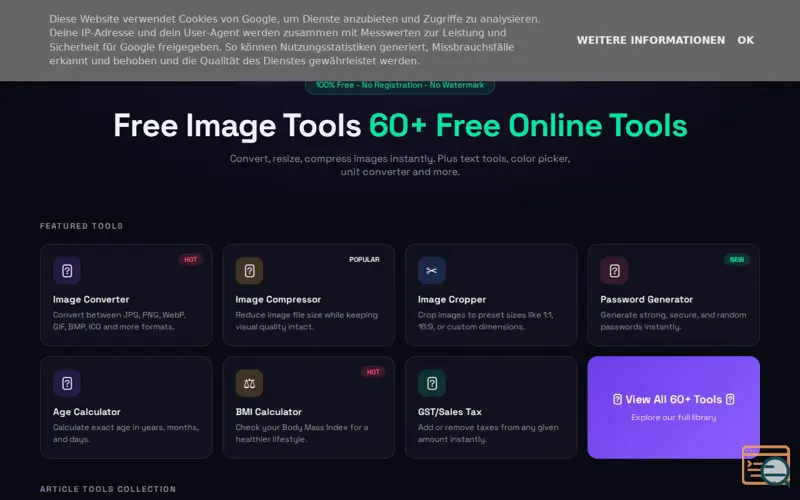Click 'Crop images to preset sizes' description
This screenshot has height=500, width=800.
coord(485,321)
